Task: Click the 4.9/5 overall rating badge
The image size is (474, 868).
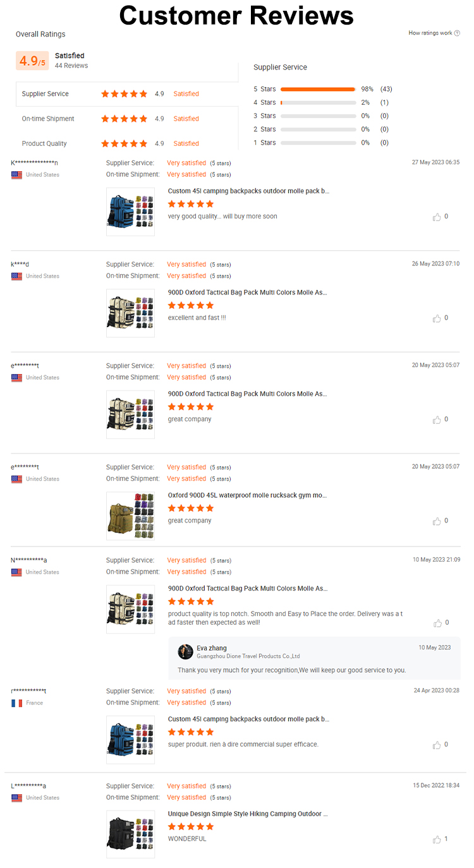Action: (x=32, y=61)
